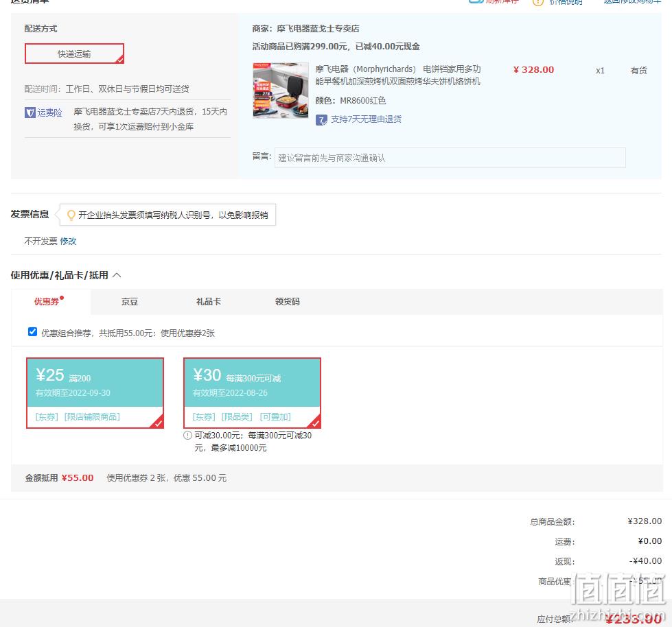Switch to the 京豆 tab

point(130,302)
